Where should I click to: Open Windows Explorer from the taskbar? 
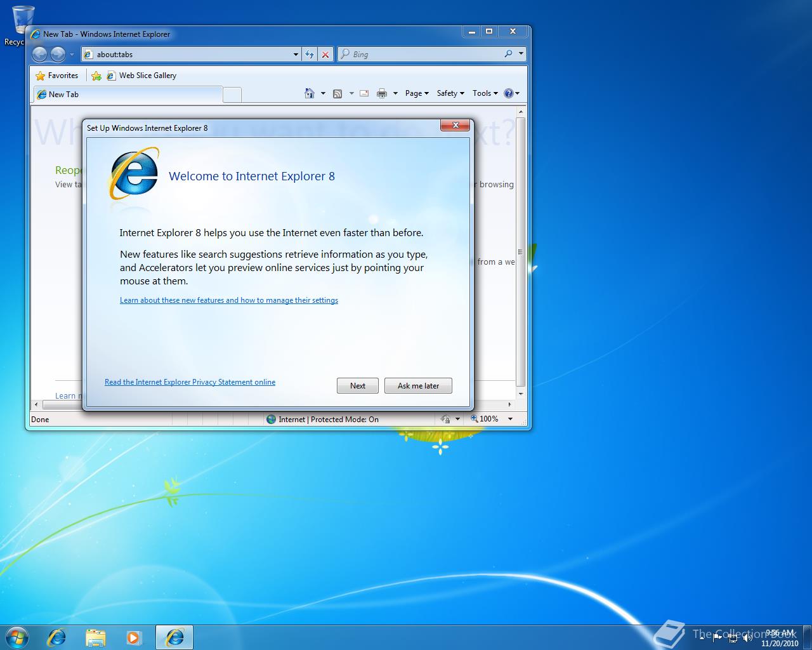tap(95, 637)
